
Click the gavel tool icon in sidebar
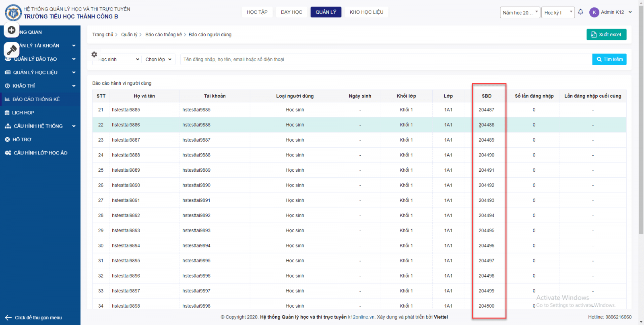[12, 50]
